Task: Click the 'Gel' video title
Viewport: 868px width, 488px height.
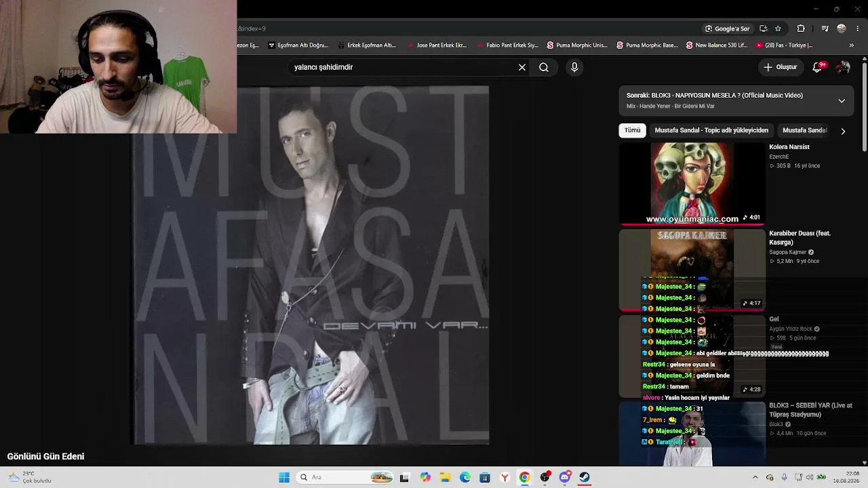Action: 774,319
